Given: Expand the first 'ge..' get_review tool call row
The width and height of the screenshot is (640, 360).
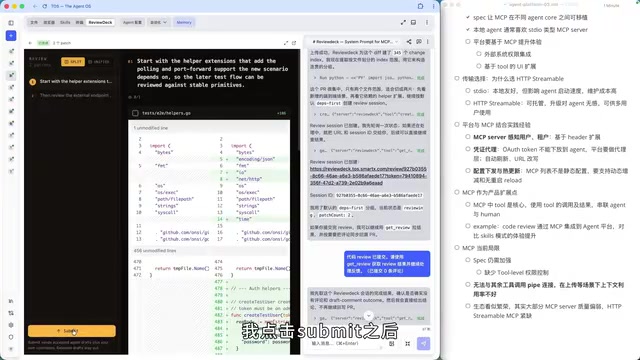Looking at the screenshot, I should click(x=369, y=151).
